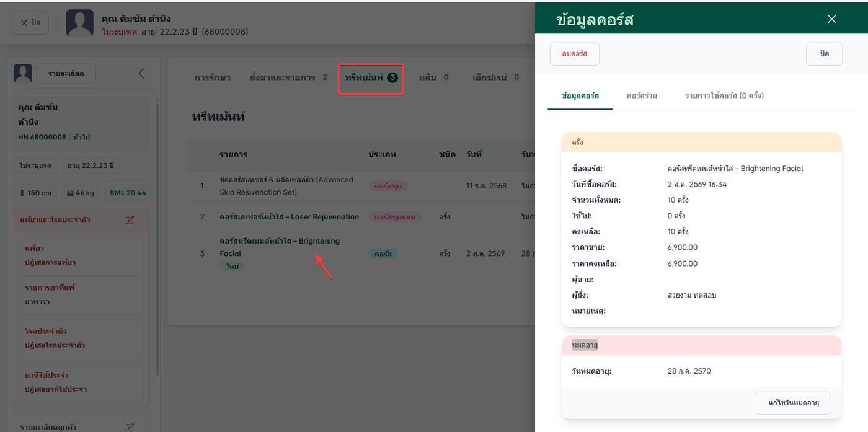Open the เอ็กซเรย์ tab
This screenshot has height=432, width=868.
(x=496, y=77)
